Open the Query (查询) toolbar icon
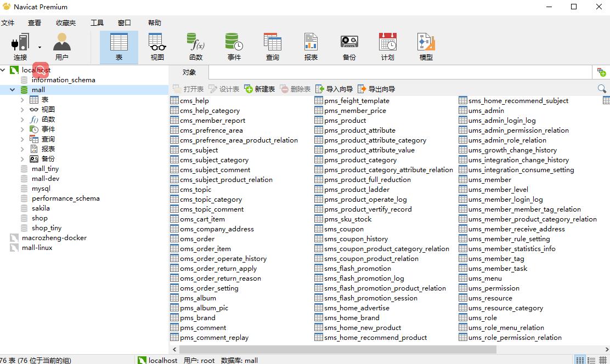610x364 pixels. (272, 43)
